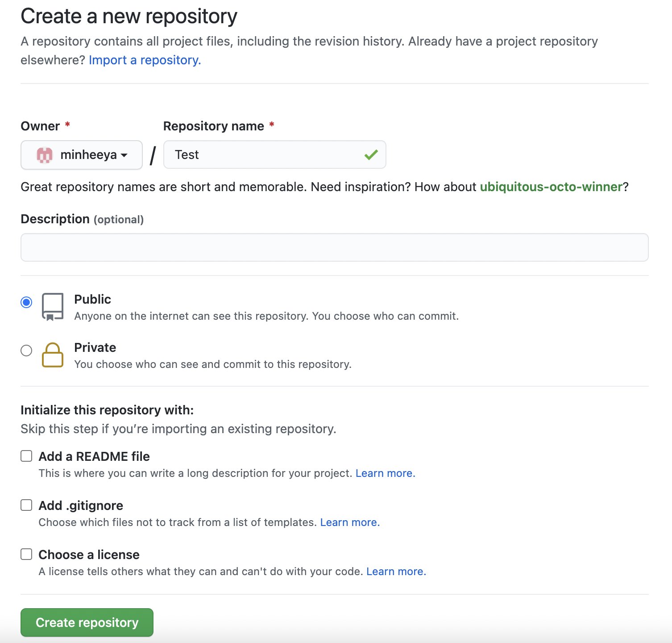Check the Choose a license checkbox
The width and height of the screenshot is (672, 643).
tap(26, 554)
